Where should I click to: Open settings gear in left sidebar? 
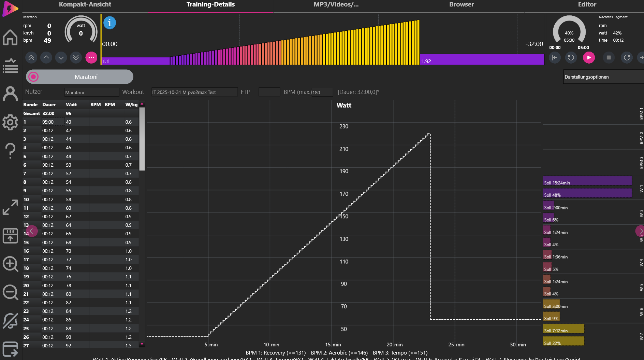(10, 122)
